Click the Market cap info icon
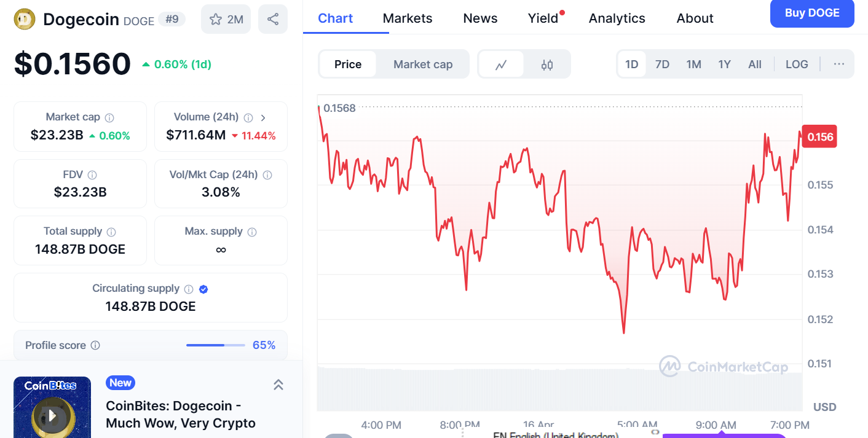This screenshot has width=868, height=438. pyautogui.click(x=109, y=117)
